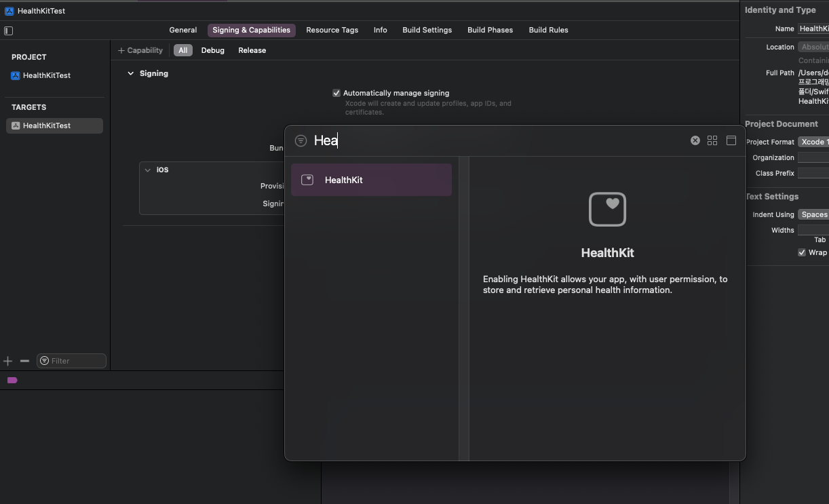829x504 pixels.
Task: Select the All configuration filter
Action: (x=182, y=50)
